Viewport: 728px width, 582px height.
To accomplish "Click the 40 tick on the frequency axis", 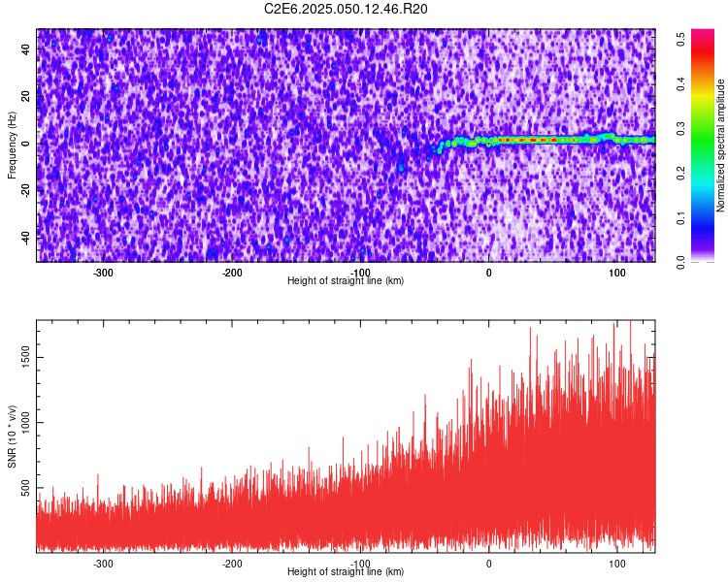I will (x=26, y=49).
